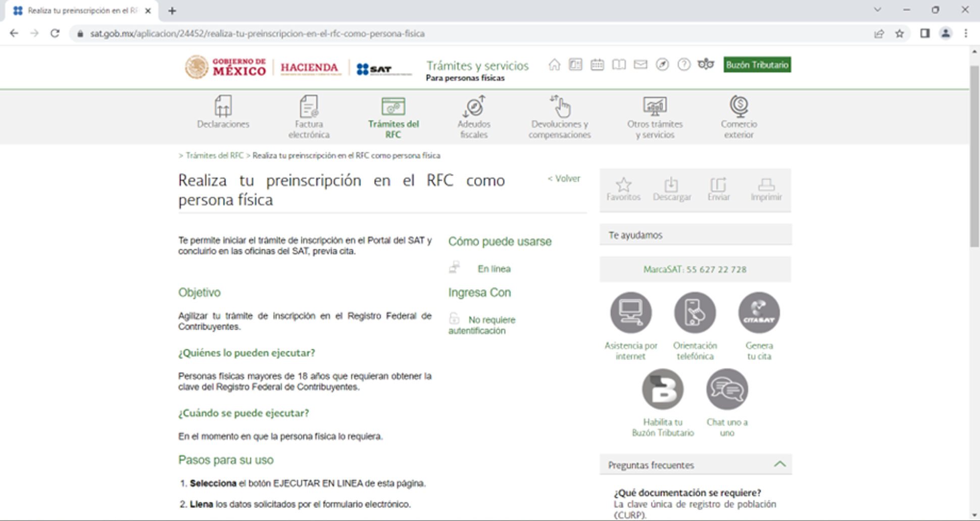This screenshot has height=521, width=980.
Task: Switch to the Realiza tu preinscripción tab
Action: tap(81, 10)
